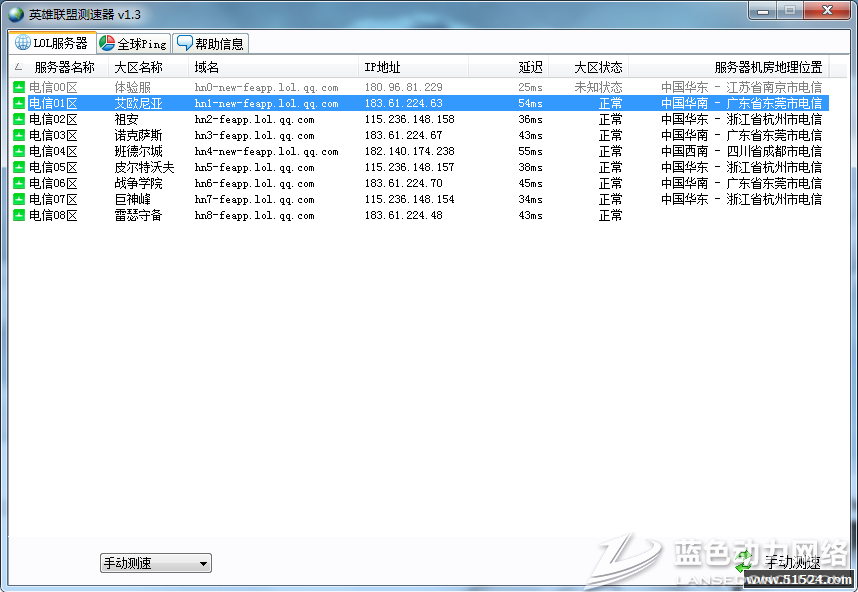Image resolution: width=858 pixels, height=592 pixels.
Task: Click the app icon in title bar
Action: 15,13
